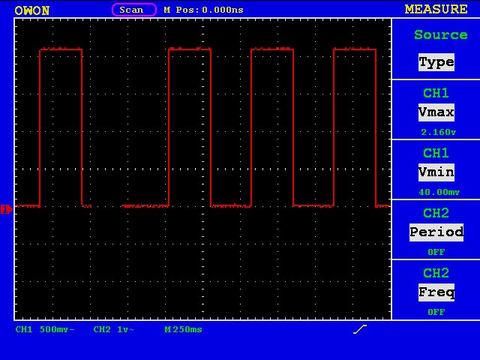
Task: Click the OFF value under Freq
Action: tap(436, 312)
